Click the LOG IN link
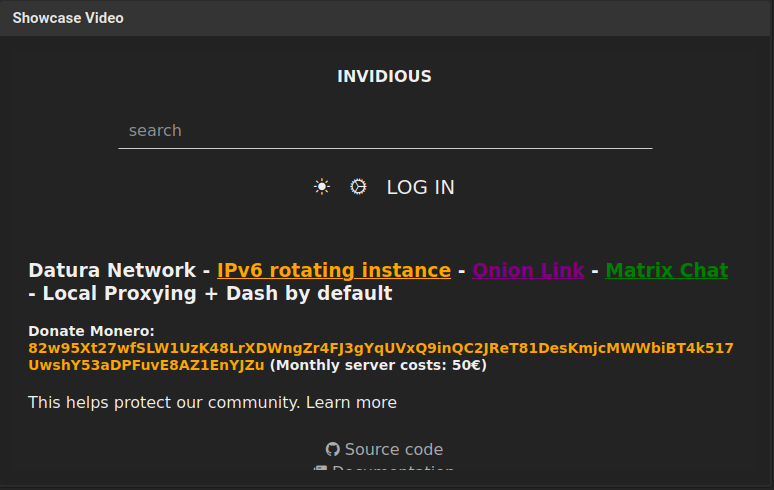The width and height of the screenshot is (774, 490). coord(421,188)
